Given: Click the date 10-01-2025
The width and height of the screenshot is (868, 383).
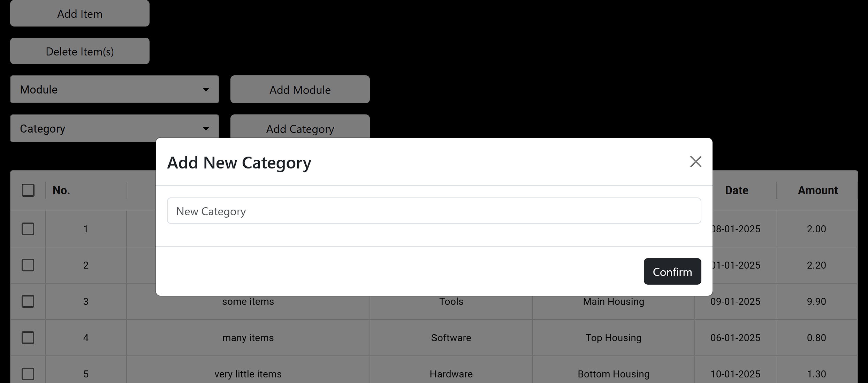Looking at the screenshot, I should point(735,374).
